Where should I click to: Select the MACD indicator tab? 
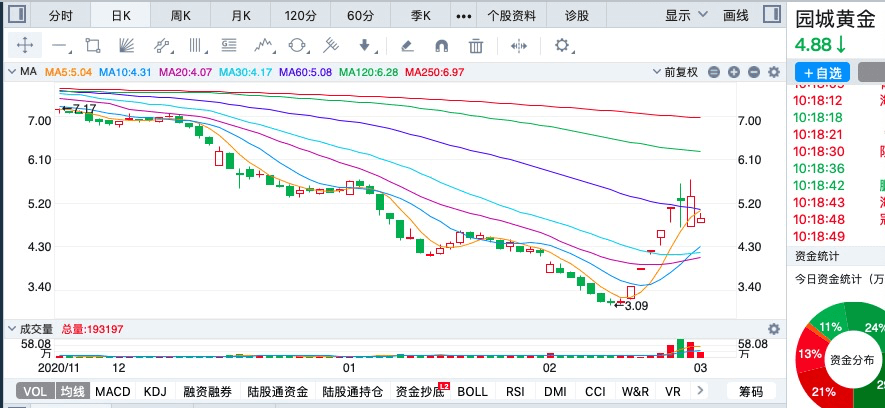pos(113,392)
